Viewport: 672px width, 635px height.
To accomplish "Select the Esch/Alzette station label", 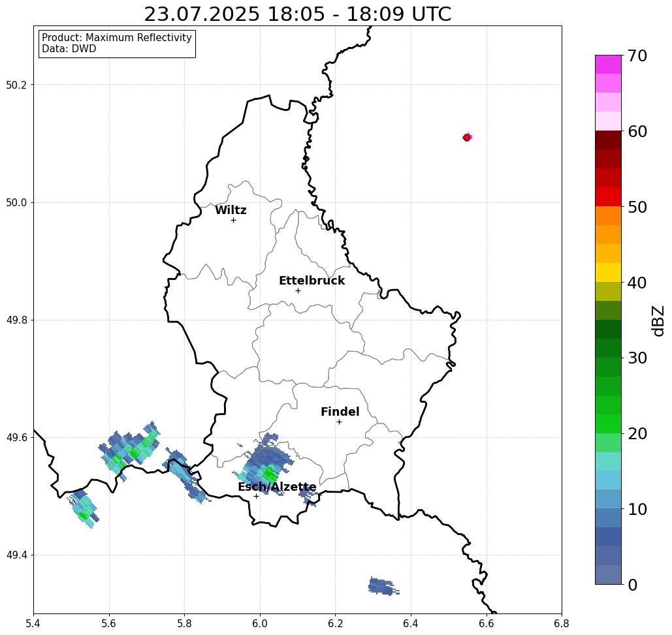I will click(277, 487).
